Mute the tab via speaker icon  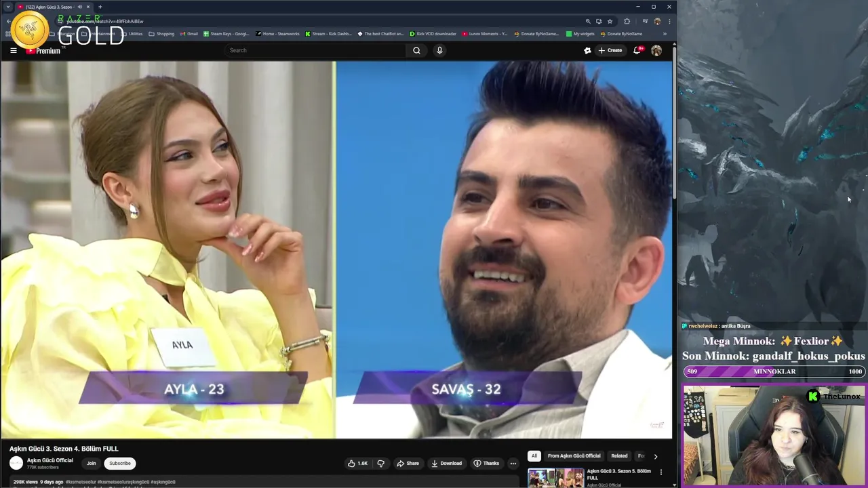coord(79,7)
